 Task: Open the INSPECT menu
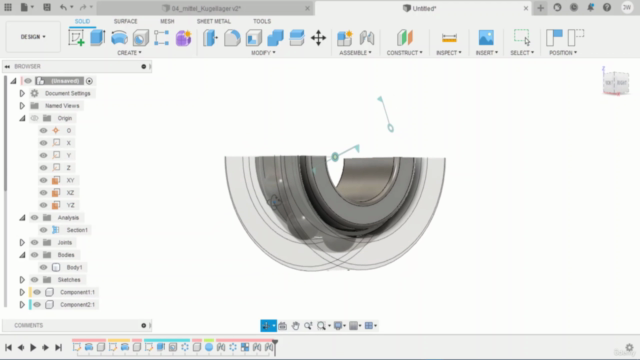coord(449,53)
